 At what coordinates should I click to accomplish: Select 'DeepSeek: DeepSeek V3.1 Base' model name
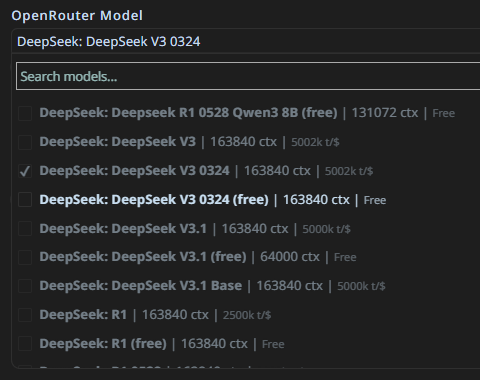point(141,286)
